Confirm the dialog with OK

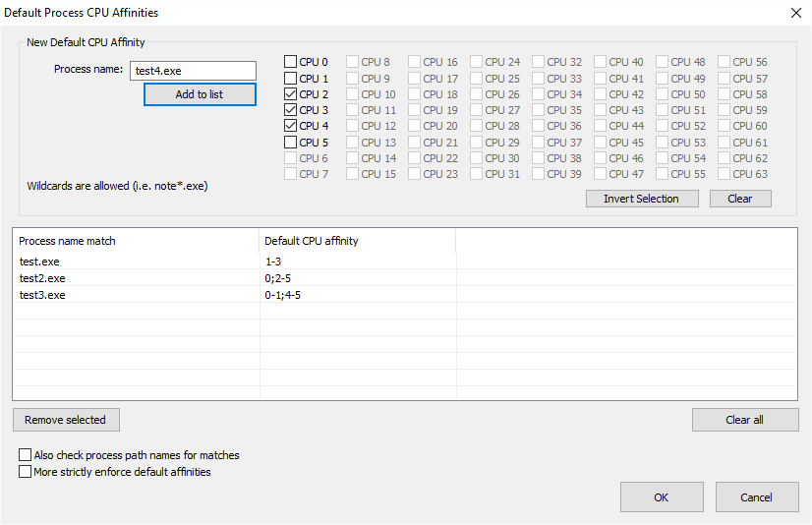click(x=662, y=497)
